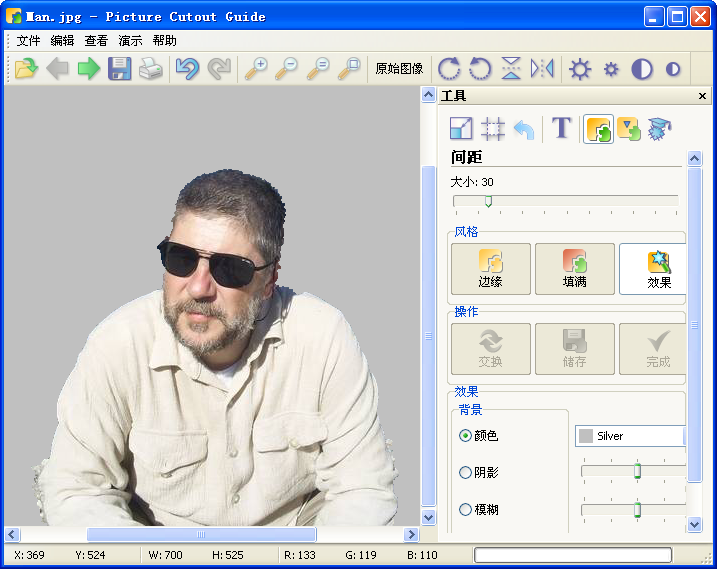Click the flip vertical icon
717x569 pixels.
click(511, 69)
